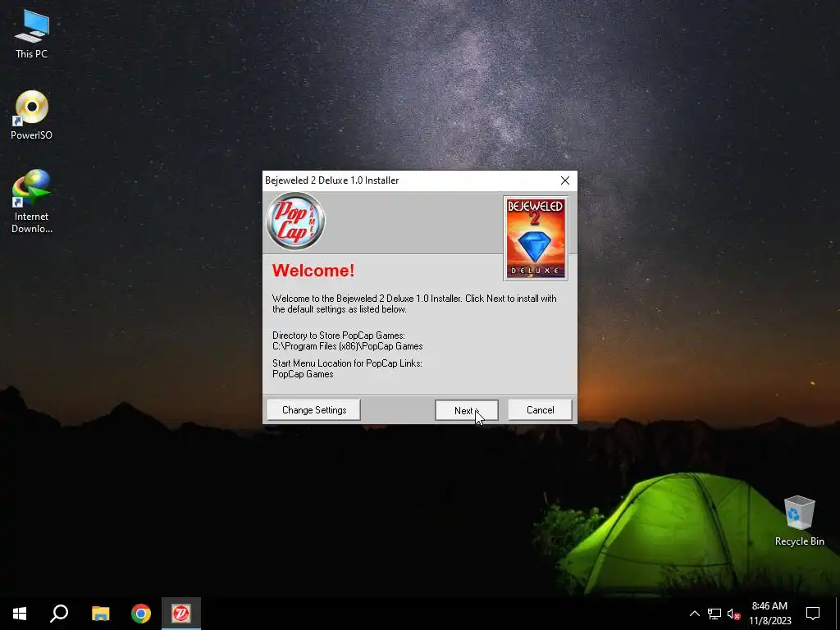Open the notification center icon
Screen dimensions: 840x630
[813, 614]
